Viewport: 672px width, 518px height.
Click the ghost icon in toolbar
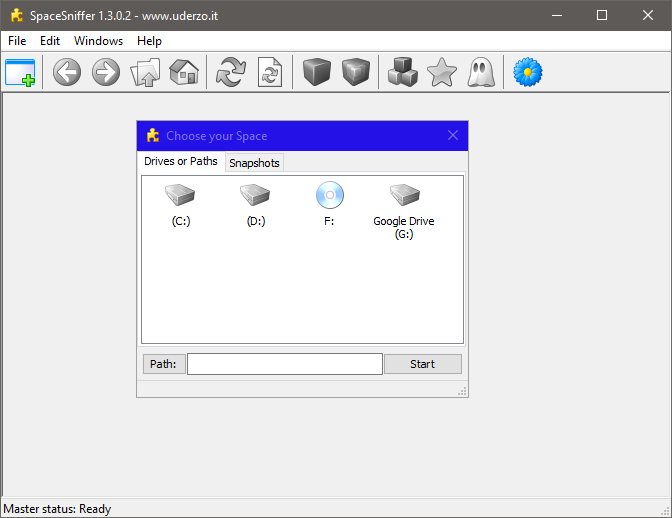[481, 72]
